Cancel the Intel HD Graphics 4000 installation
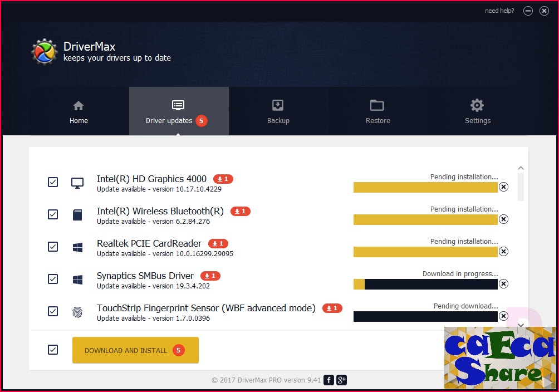The height and width of the screenshot is (392, 559). tap(503, 187)
